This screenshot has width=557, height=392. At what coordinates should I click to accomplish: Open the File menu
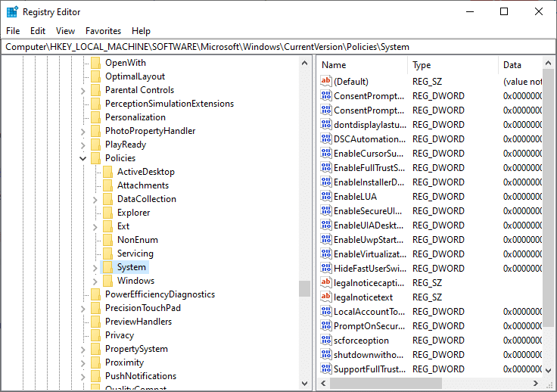[13, 31]
